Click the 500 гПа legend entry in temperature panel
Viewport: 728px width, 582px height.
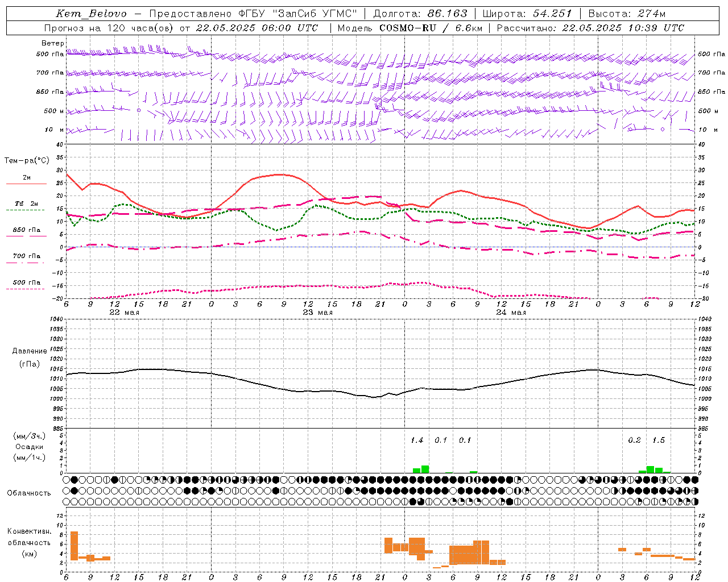click(x=27, y=282)
